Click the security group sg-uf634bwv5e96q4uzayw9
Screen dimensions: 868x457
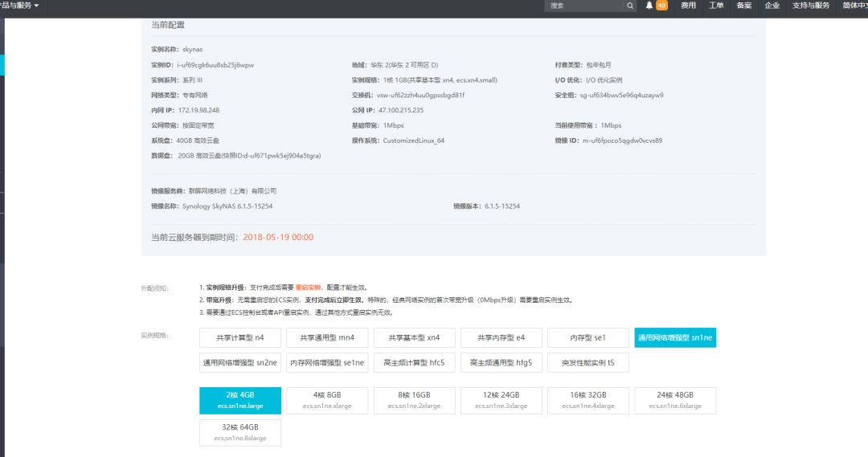[x=621, y=95]
